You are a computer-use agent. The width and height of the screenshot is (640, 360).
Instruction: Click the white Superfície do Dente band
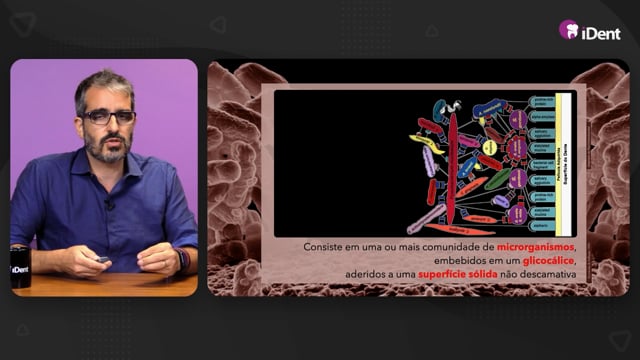coord(567,164)
